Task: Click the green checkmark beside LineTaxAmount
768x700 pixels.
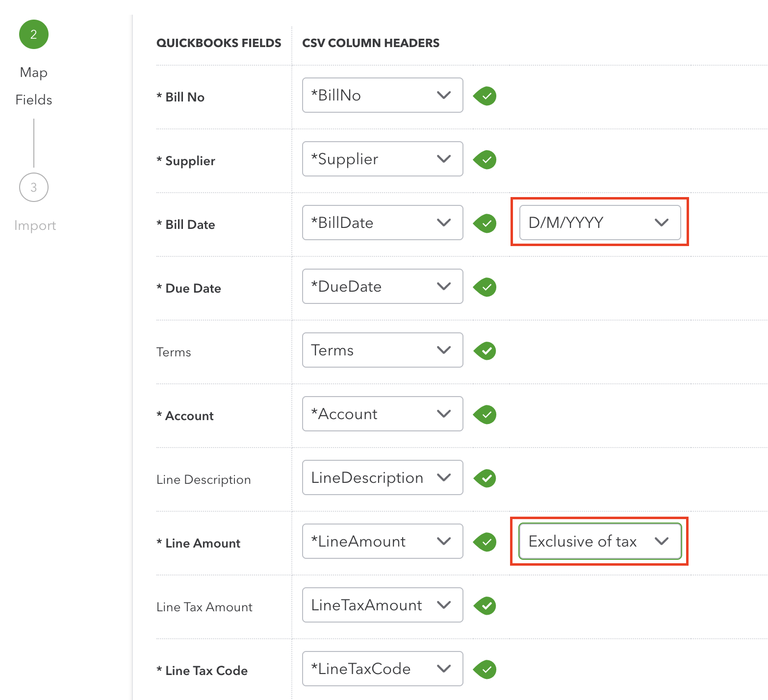Action: click(x=485, y=606)
